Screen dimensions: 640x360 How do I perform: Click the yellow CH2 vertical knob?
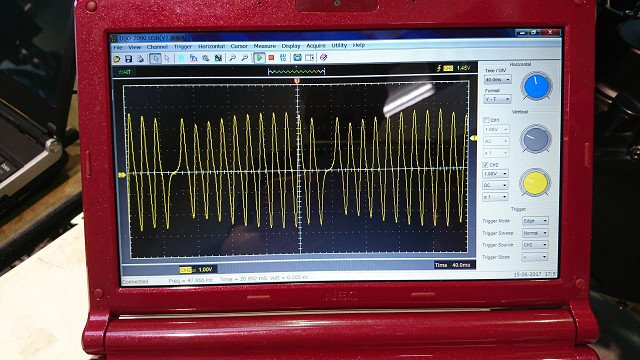535,182
